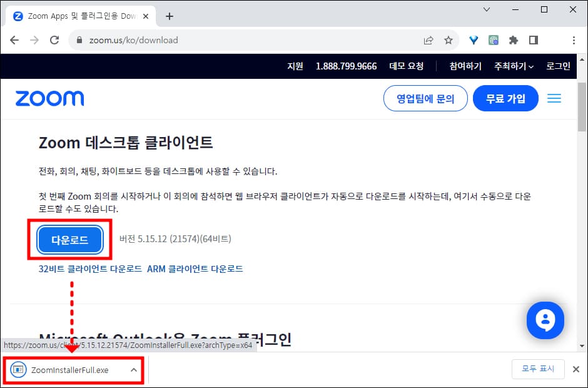The width and height of the screenshot is (588, 388).
Task: Click the Zoom logo
Action: tap(49, 98)
